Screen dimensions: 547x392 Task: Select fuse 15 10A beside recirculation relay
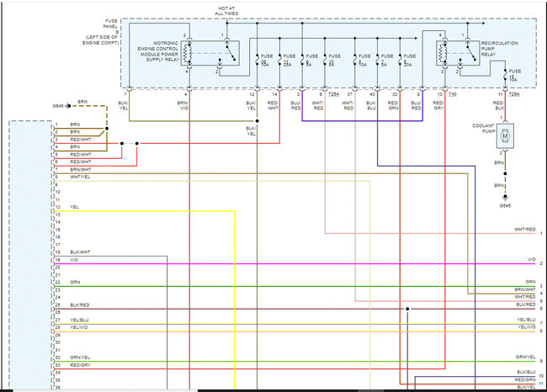click(505, 76)
